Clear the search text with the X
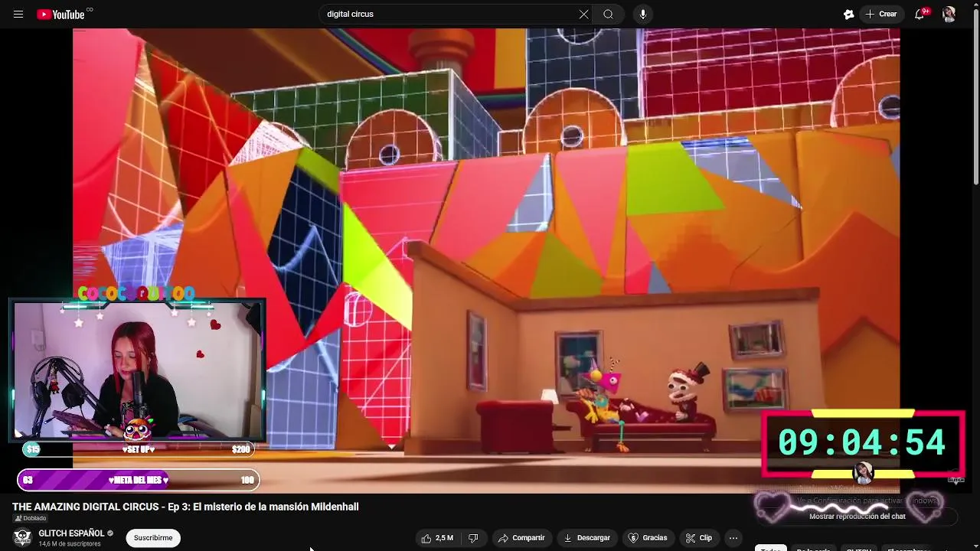This screenshot has width=980, height=551. (583, 15)
